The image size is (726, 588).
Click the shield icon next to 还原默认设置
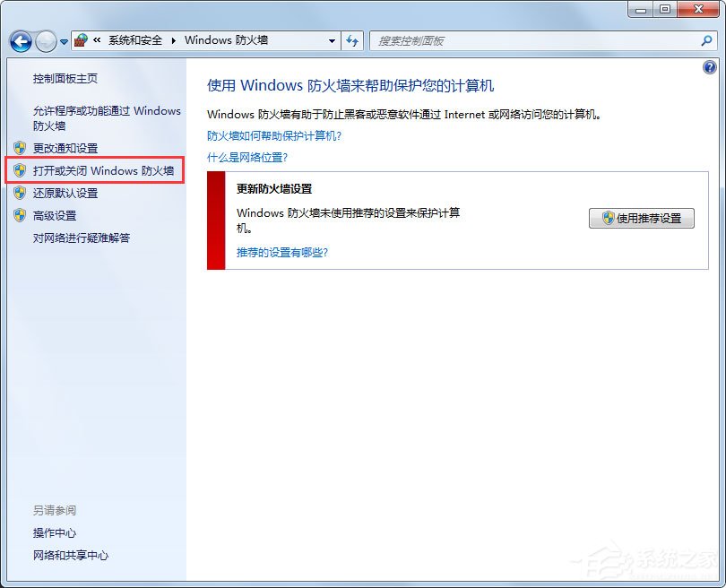[22, 193]
